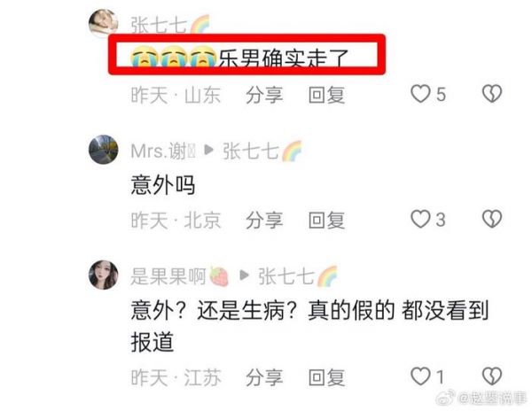Share the comment posted from 江苏

click(264, 377)
